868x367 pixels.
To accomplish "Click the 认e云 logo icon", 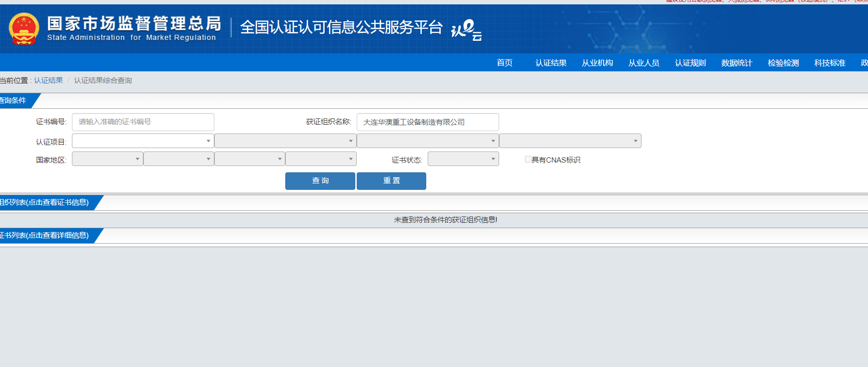I will coord(467,30).
